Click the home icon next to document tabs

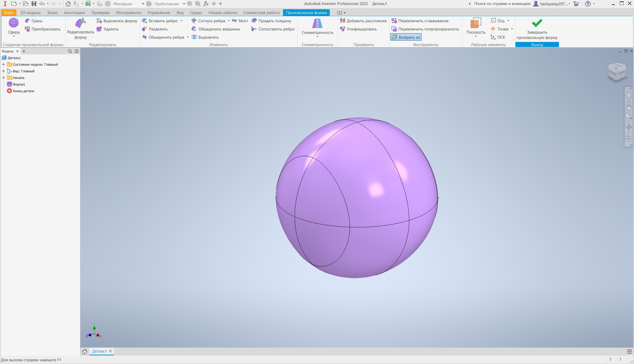[x=85, y=352]
